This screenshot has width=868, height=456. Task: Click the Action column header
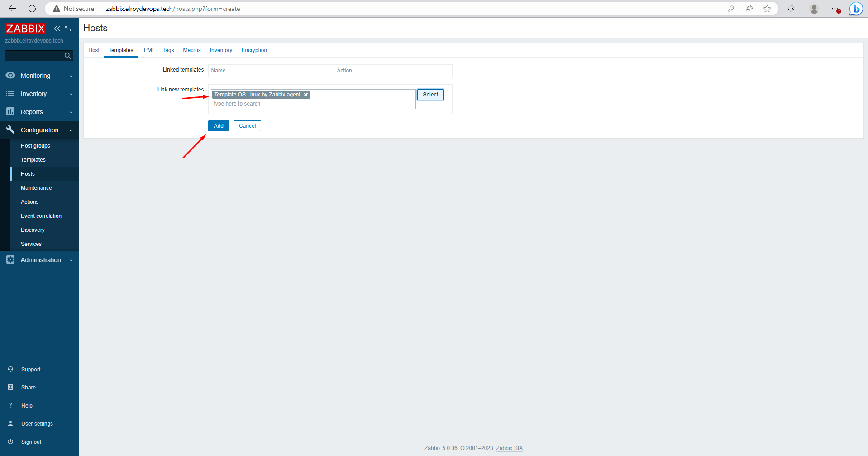[344, 71]
